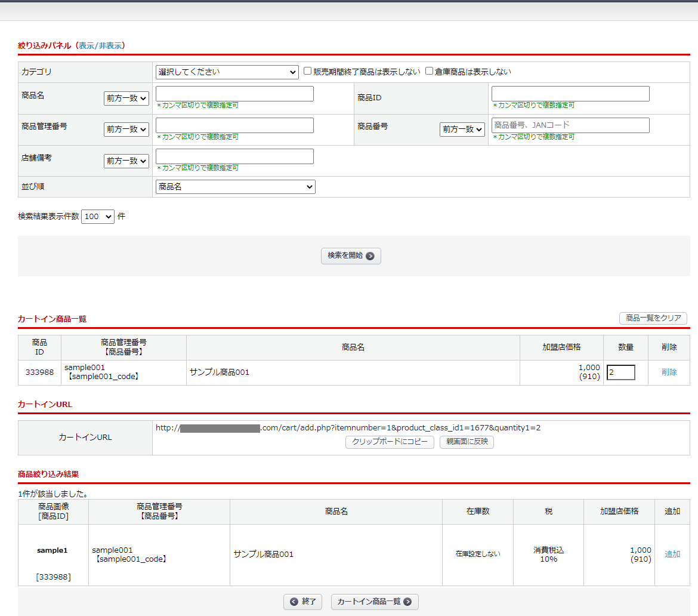Change the 検索結果表示件数 dropdown
The image size is (698, 616).
click(97, 217)
